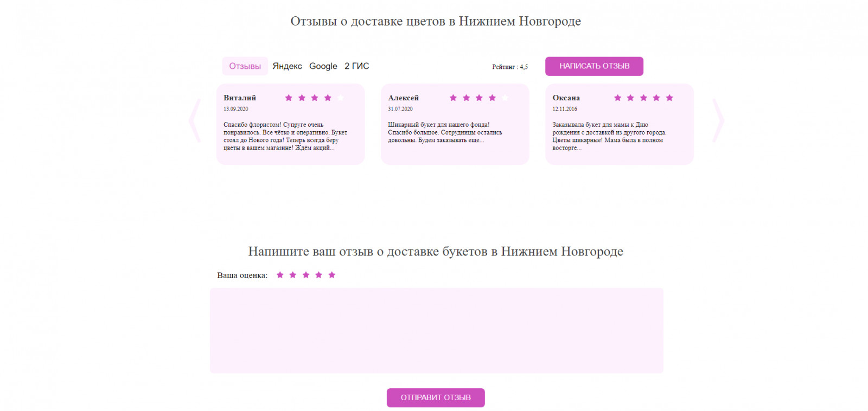Click reviewer name Оксана
This screenshot has height=411, width=868.
[x=566, y=98]
